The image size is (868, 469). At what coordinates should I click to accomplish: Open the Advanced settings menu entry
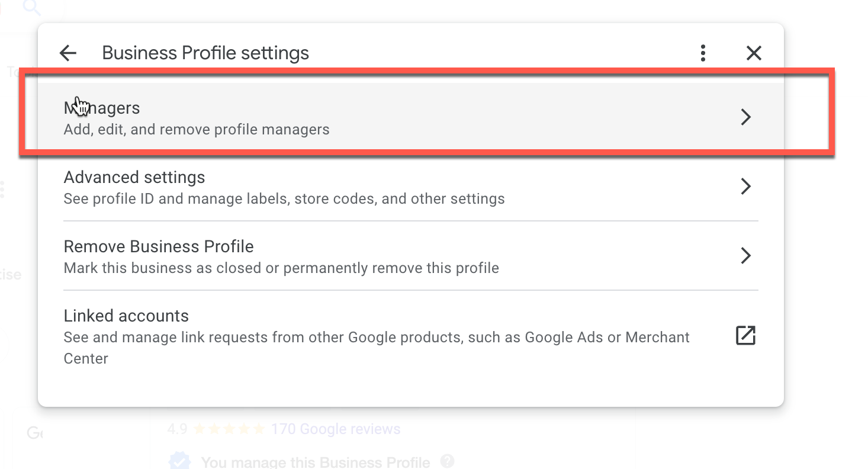click(134, 178)
